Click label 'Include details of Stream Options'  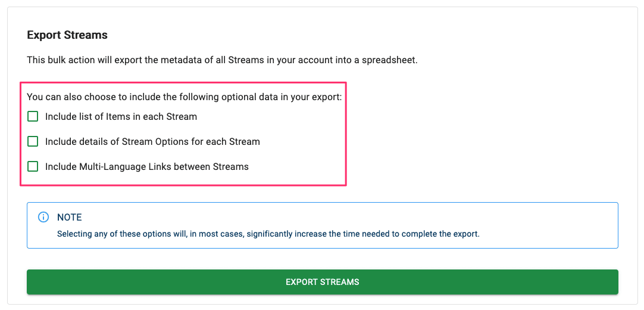pyautogui.click(x=152, y=142)
